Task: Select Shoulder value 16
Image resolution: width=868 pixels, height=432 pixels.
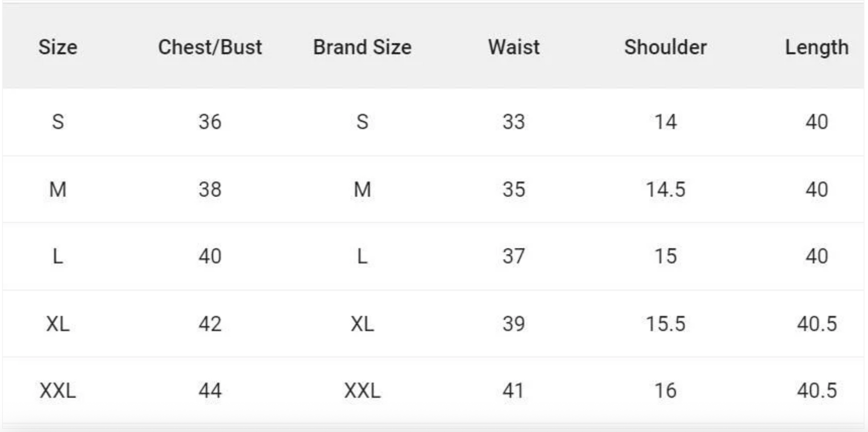Action: (665, 391)
